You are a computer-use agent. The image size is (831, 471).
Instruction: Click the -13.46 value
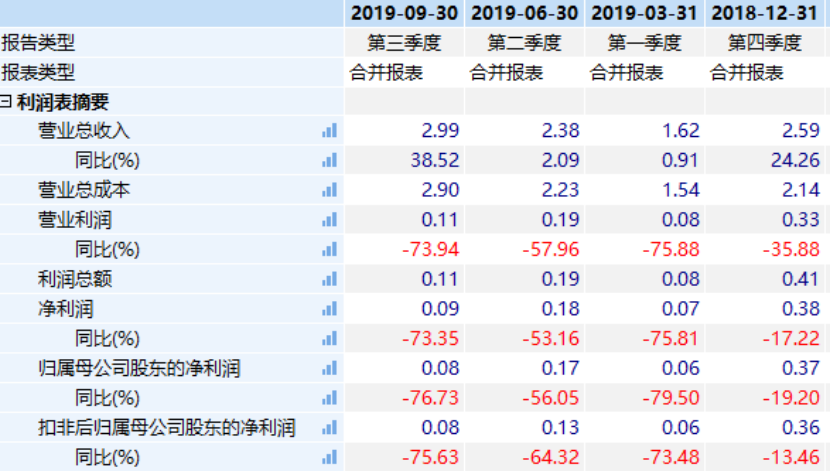pyautogui.click(x=791, y=457)
